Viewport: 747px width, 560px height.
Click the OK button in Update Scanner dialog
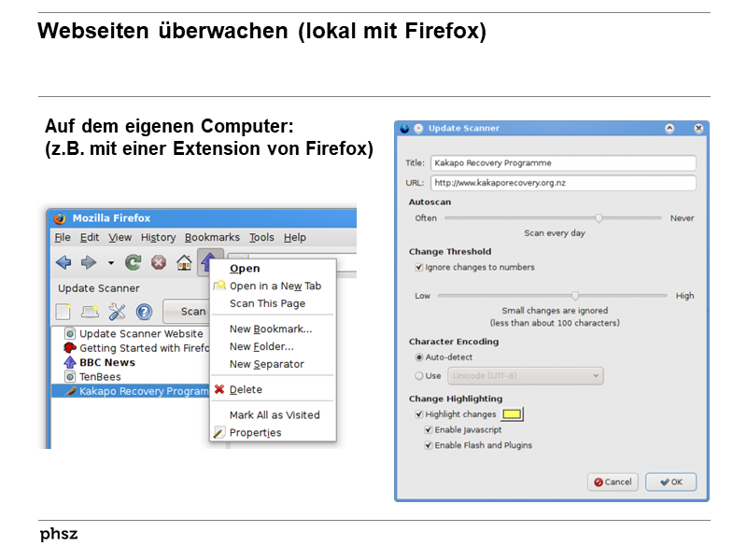coord(670,482)
